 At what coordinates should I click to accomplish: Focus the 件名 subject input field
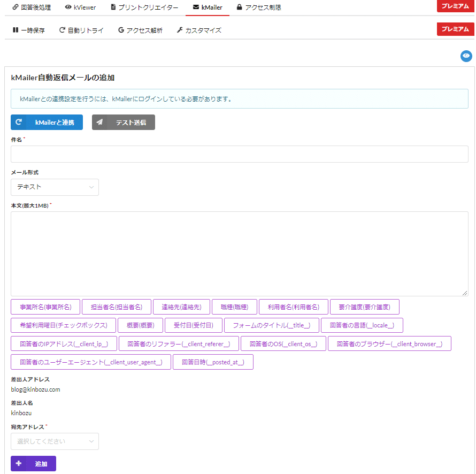pos(239,154)
